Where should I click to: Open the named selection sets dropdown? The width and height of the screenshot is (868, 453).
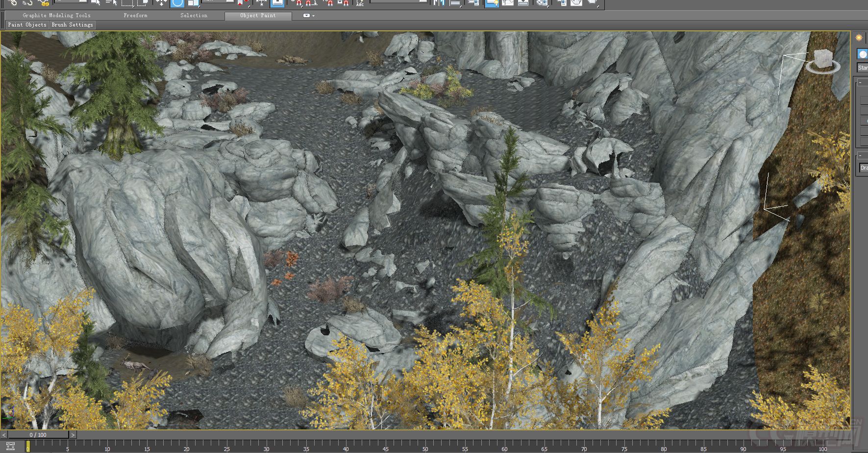click(x=398, y=1)
